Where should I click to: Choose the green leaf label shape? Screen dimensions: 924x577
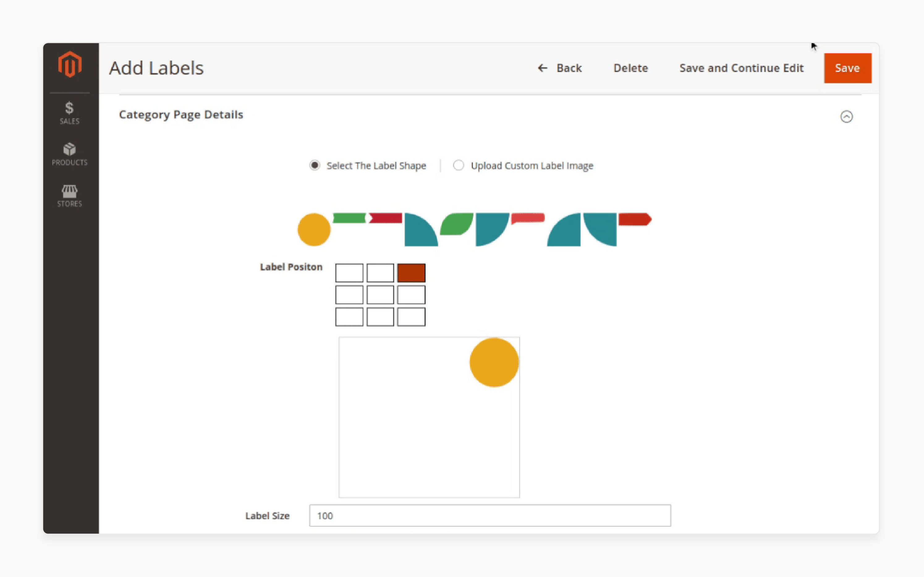[x=457, y=224]
